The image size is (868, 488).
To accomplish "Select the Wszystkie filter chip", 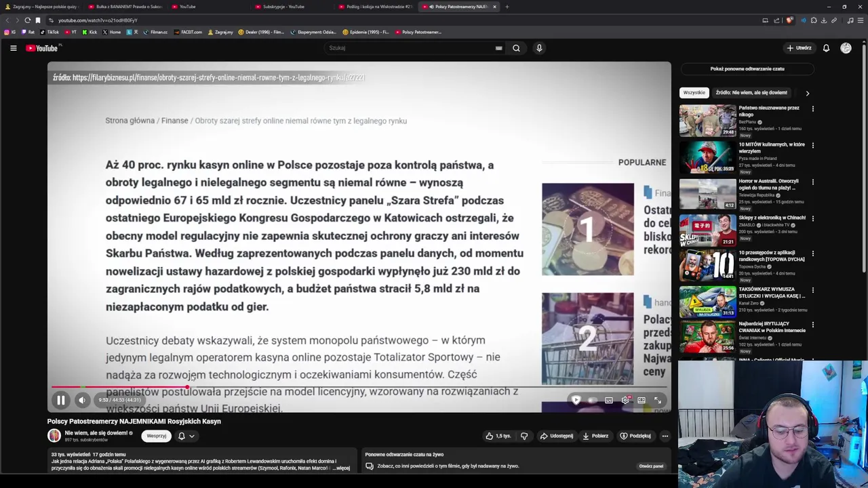I will 694,93.
